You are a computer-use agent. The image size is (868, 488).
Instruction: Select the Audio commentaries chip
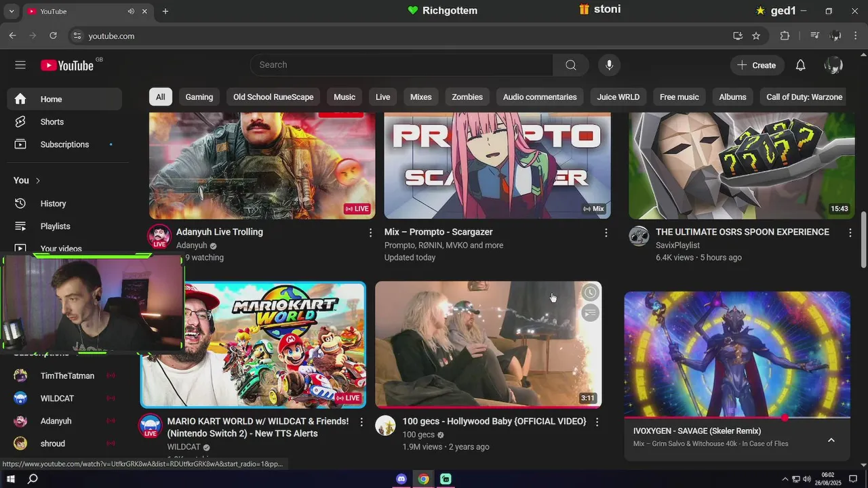(540, 97)
